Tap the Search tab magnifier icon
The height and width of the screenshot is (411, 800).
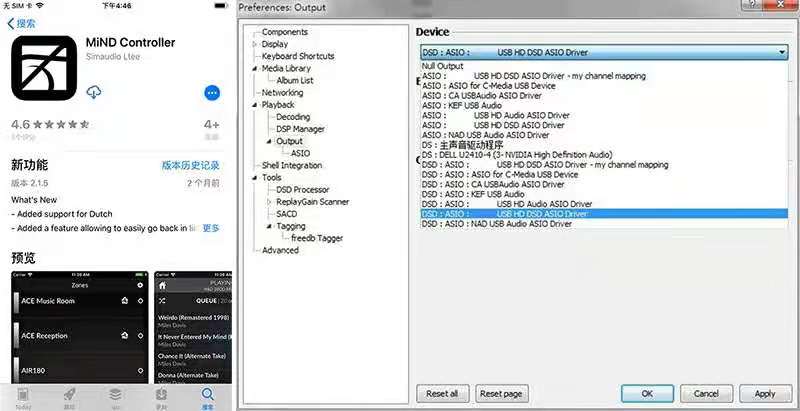coord(207,394)
